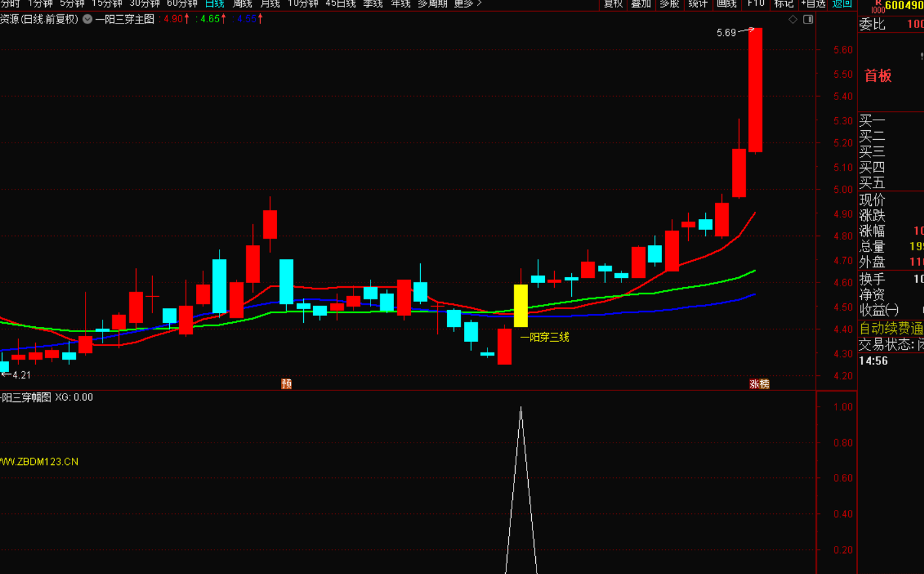Click 复权 adjustment button

[x=613, y=4]
